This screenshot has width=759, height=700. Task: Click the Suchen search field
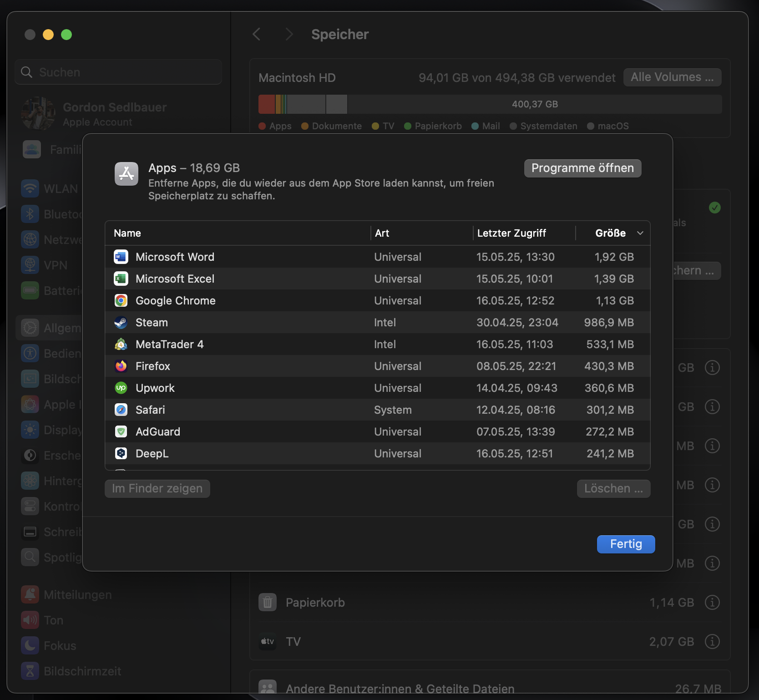(x=118, y=72)
